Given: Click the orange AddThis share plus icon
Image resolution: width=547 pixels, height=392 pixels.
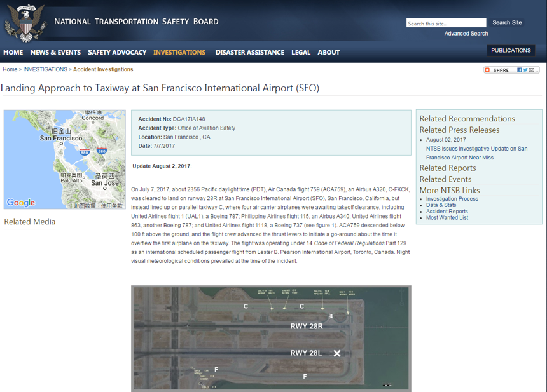Looking at the screenshot, I should coord(487,70).
